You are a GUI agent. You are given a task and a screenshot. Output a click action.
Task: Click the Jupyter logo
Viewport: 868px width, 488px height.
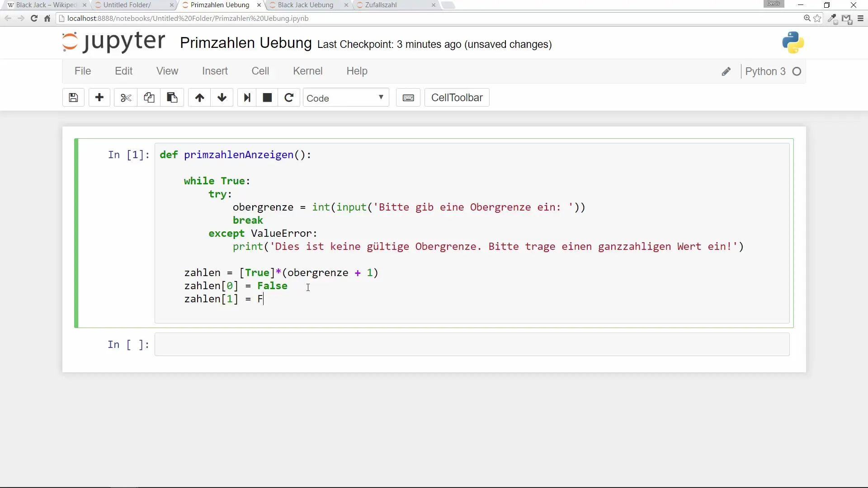pyautogui.click(x=113, y=42)
